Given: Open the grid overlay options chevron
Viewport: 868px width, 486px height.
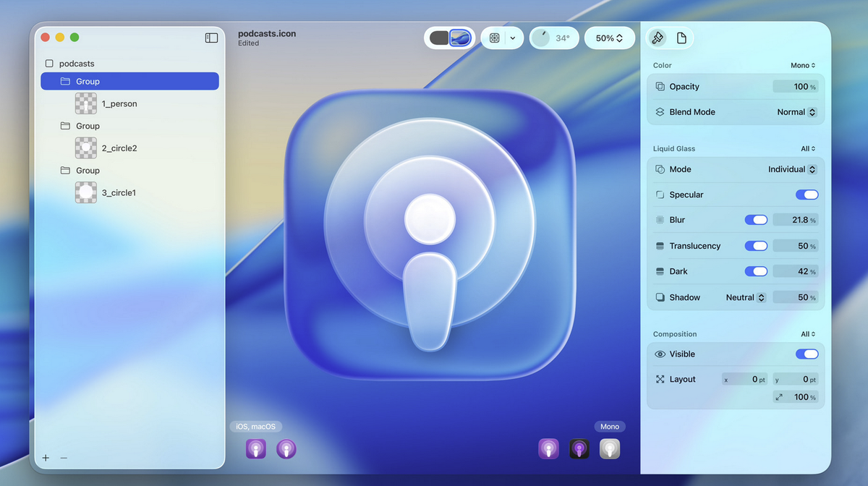Looking at the screenshot, I should 513,38.
